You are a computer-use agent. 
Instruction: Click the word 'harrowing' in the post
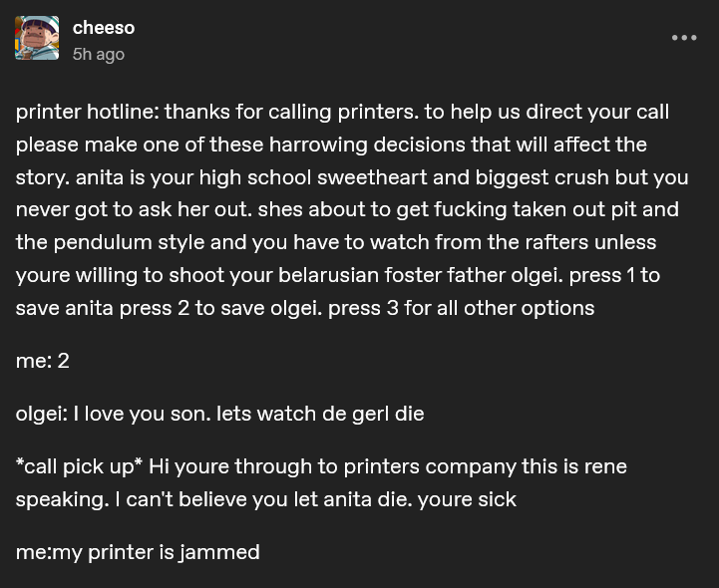318,145
